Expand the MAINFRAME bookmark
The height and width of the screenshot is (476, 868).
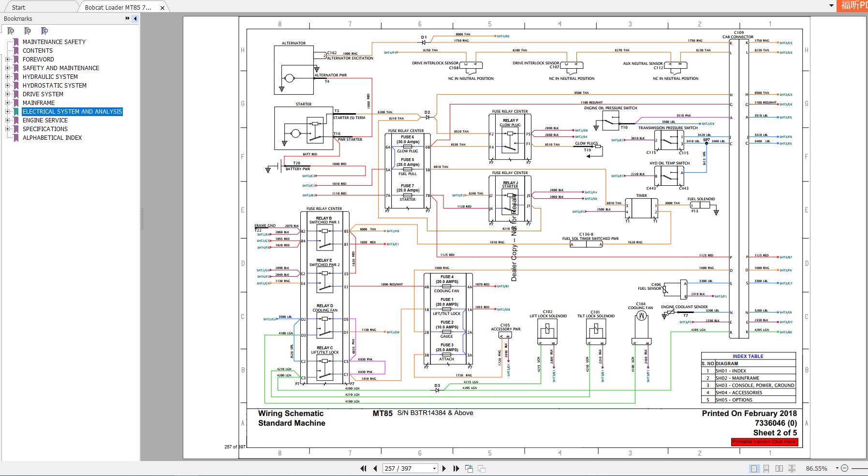click(x=8, y=103)
